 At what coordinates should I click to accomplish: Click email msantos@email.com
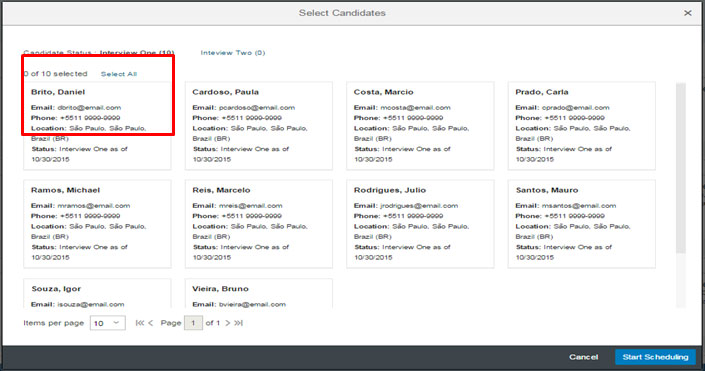tap(579, 206)
